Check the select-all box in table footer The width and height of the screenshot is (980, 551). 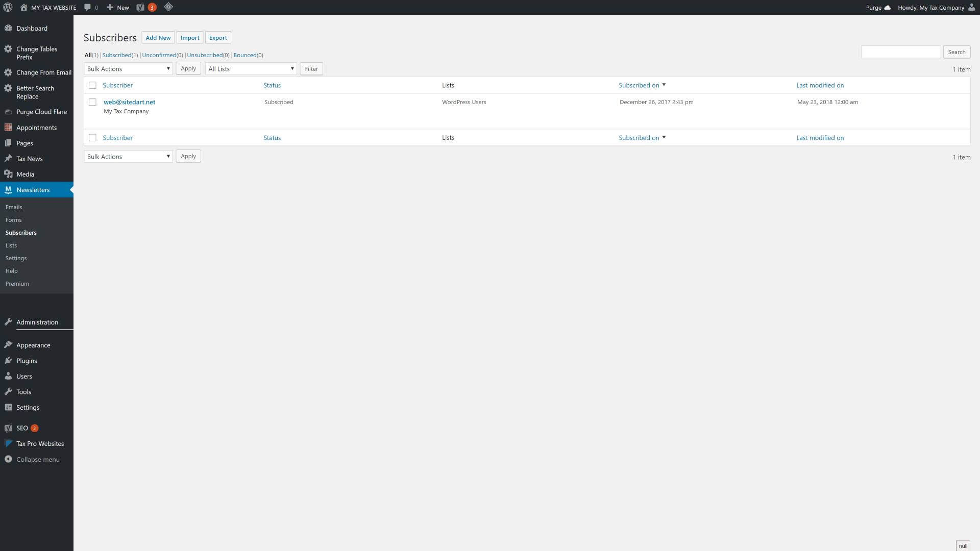click(92, 138)
